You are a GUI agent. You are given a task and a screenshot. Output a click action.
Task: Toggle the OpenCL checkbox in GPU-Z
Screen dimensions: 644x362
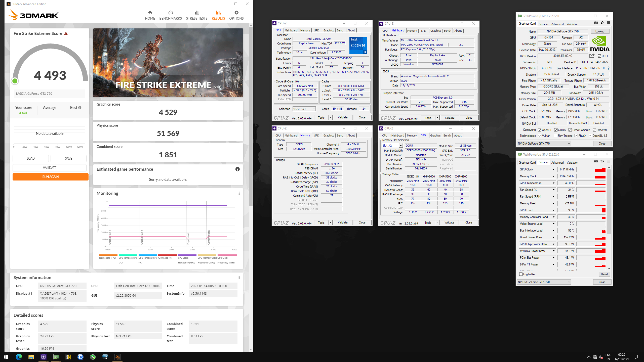point(540,130)
